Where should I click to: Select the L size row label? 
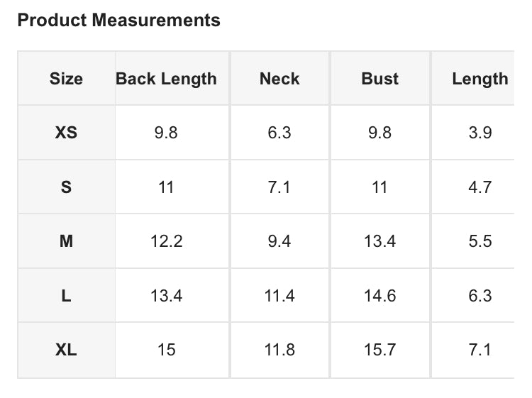(x=66, y=296)
